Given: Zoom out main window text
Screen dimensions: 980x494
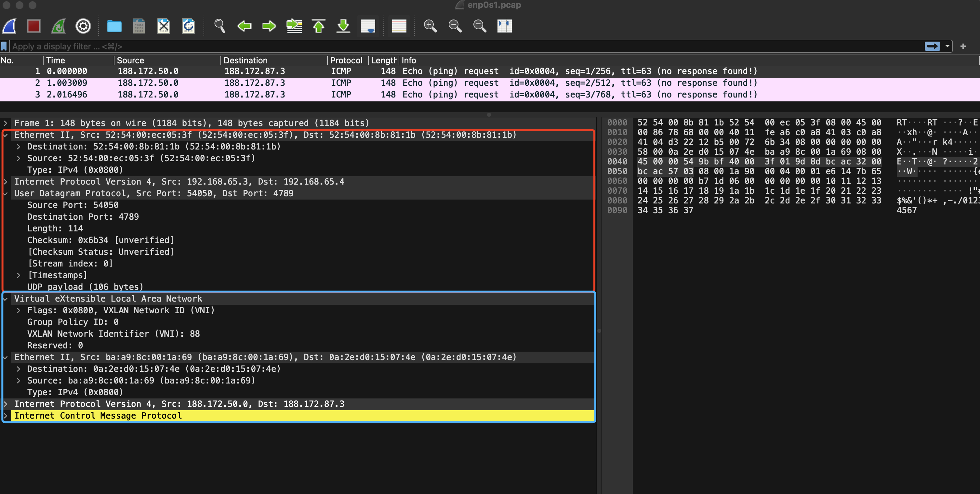Looking at the screenshot, I should click(455, 26).
